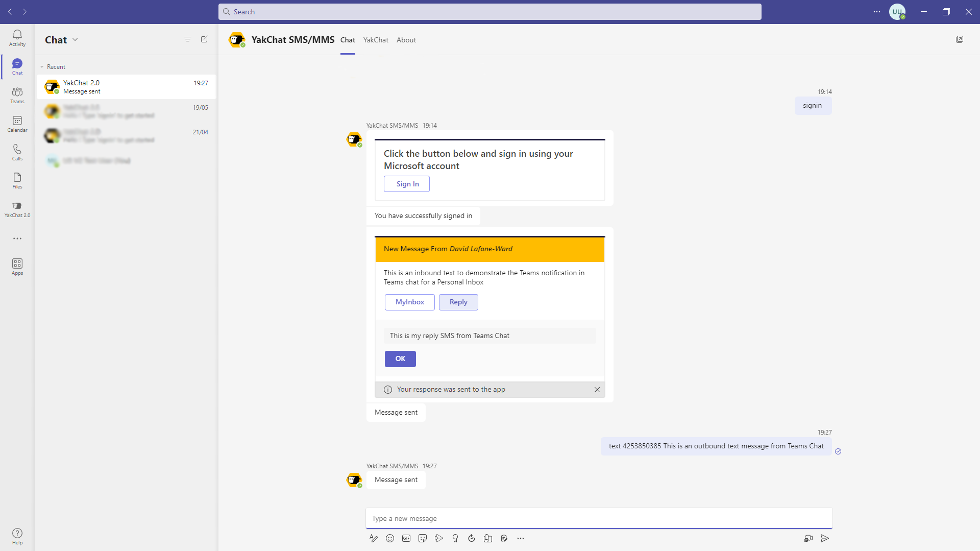Viewport: 980px width, 551px height.
Task: Click Reply on the message card
Action: (x=458, y=302)
